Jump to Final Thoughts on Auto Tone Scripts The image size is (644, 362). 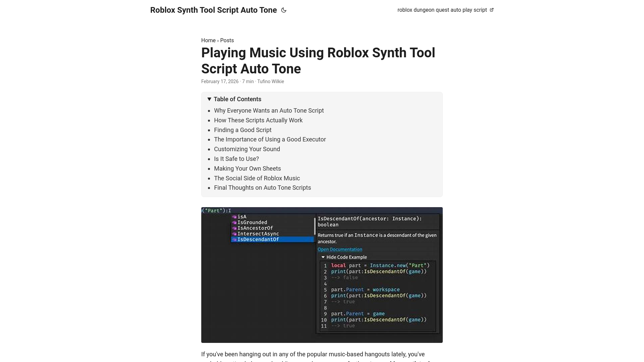pyautogui.click(x=263, y=188)
